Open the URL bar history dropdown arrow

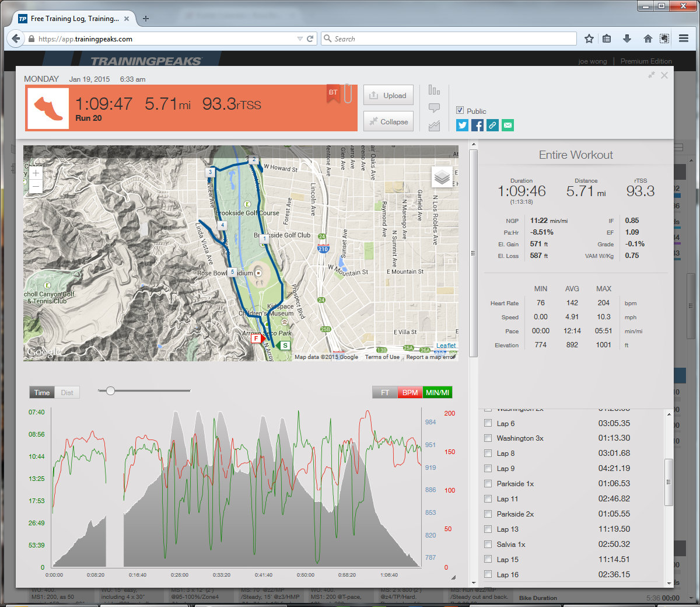pos(300,39)
